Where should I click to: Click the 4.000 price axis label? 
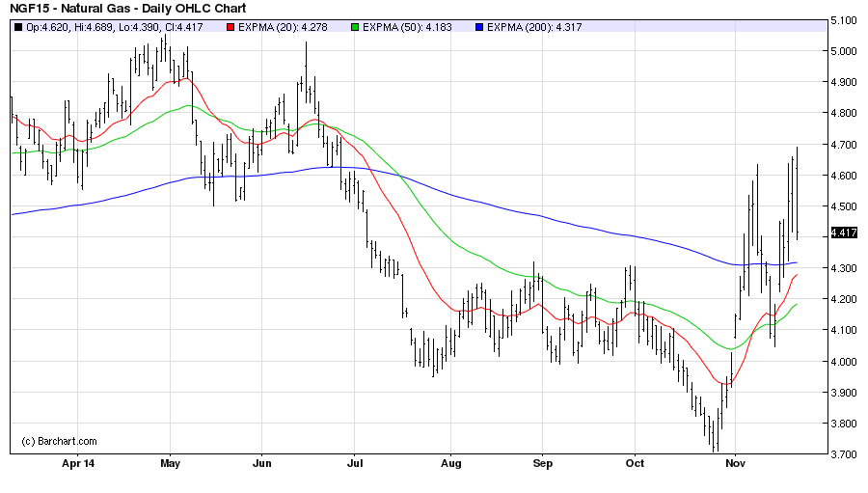click(844, 362)
